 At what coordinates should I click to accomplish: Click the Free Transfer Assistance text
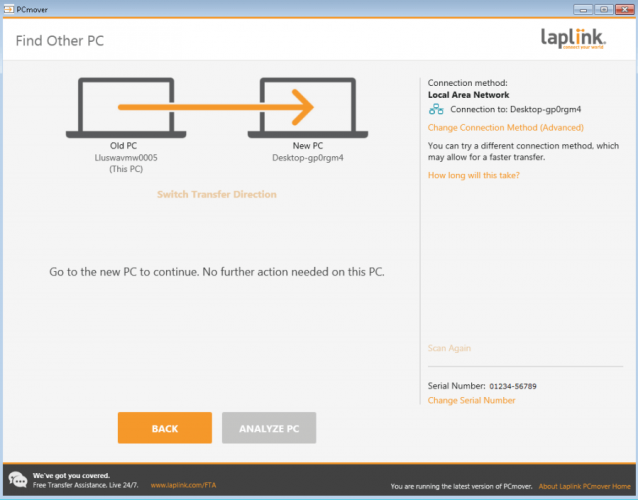[85, 485]
